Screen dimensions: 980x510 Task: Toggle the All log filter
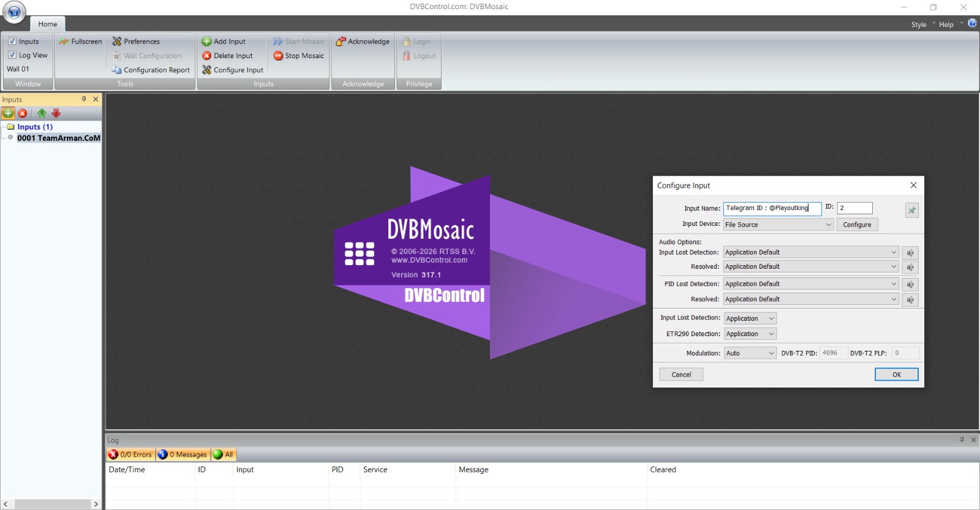[224, 454]
